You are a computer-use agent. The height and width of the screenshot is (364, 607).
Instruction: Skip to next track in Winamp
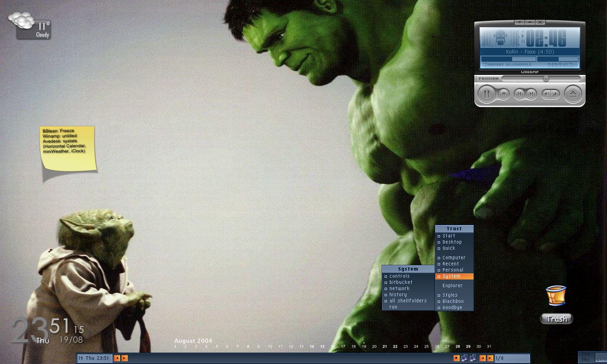pyautogui.click(x=532, y=94)
